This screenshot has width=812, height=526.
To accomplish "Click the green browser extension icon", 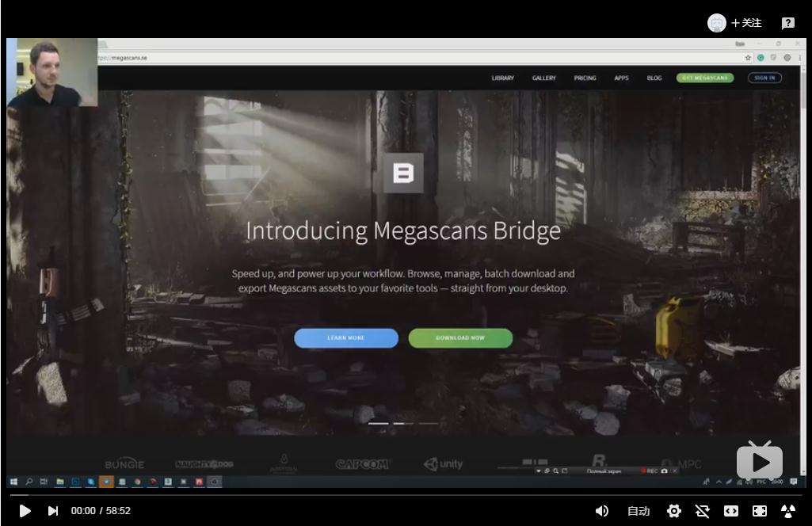I will (x=761, y=58).
